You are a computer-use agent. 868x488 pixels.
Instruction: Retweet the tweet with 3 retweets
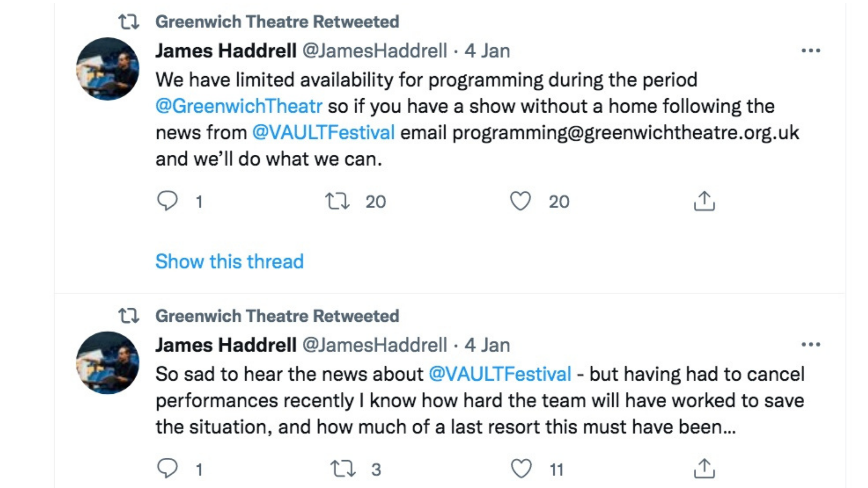click(x=343, y=468)
